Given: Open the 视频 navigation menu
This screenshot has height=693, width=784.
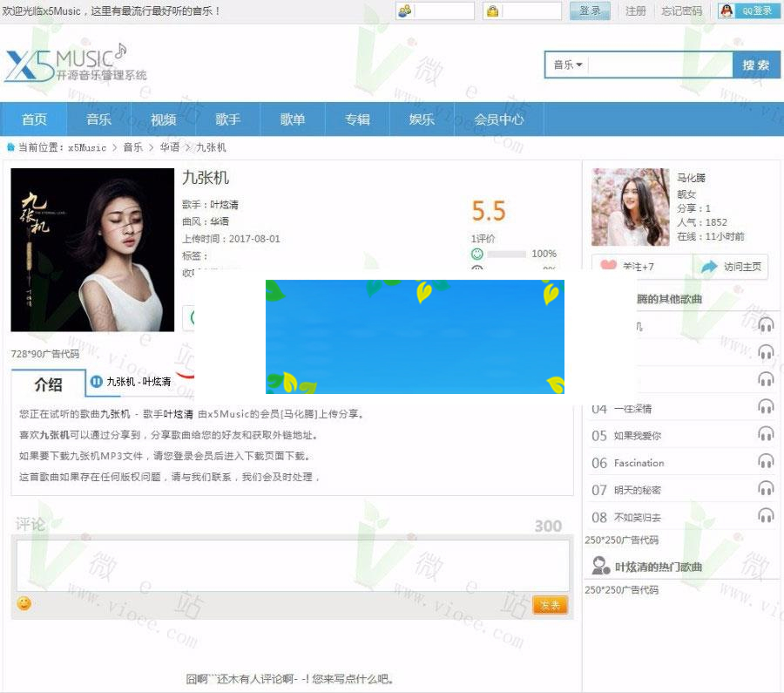Looking at the screenshot, I should pos(163,119).
